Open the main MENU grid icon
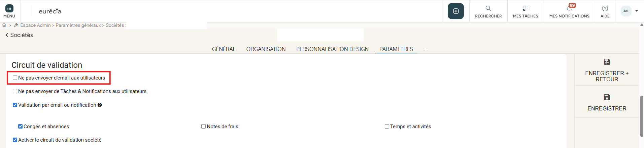The image size is (644, 148). pyautogui.click(x=9, y=8)
